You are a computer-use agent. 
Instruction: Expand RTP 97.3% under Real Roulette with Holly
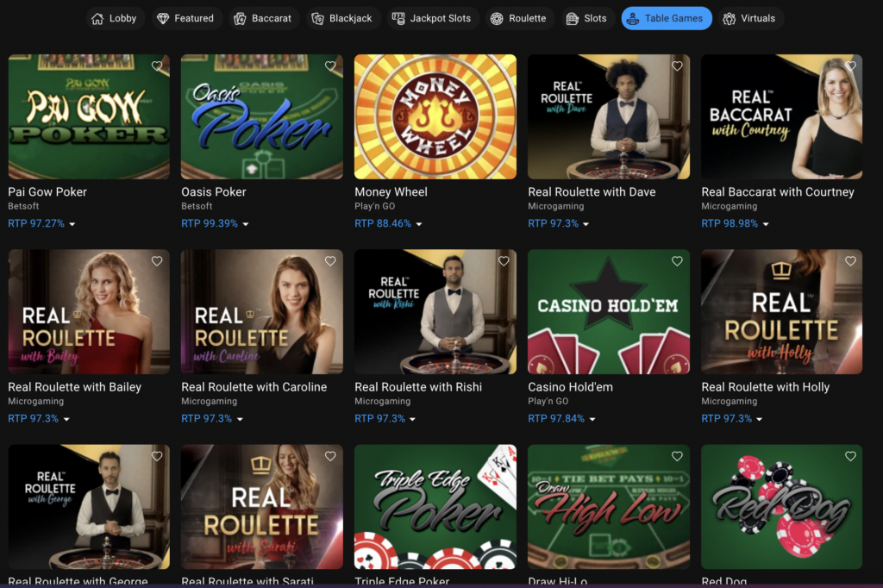coord(733,418)
